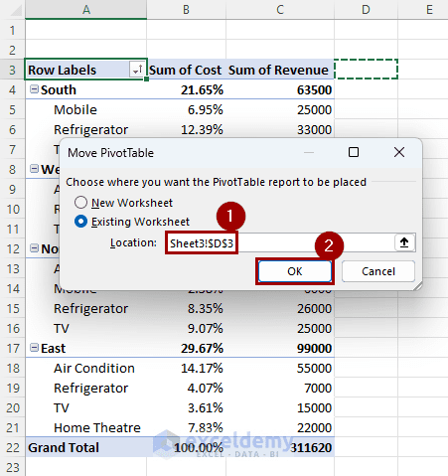Select column C header

[280, 9]
